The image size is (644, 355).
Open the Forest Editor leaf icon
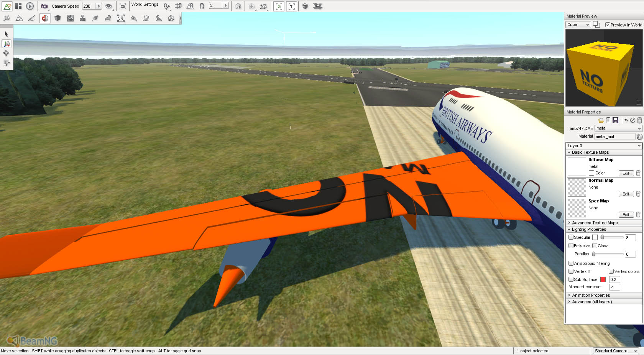pyautogui.click(x=95, y=18)
